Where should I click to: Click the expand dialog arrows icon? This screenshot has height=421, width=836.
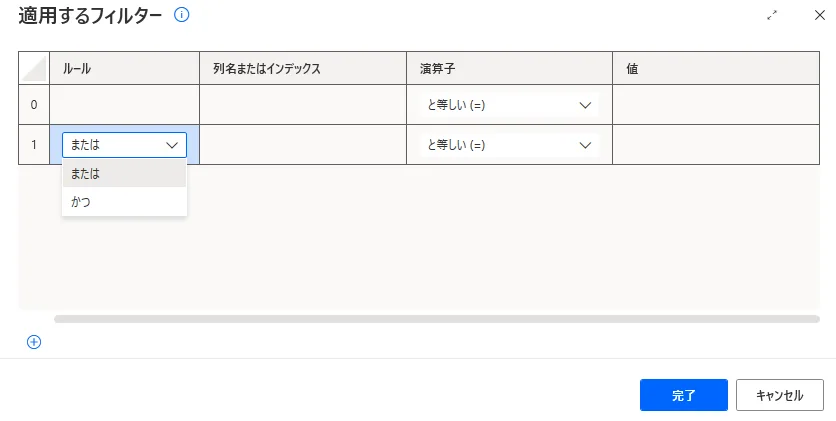pyautogui.click(x=772, y=16)
